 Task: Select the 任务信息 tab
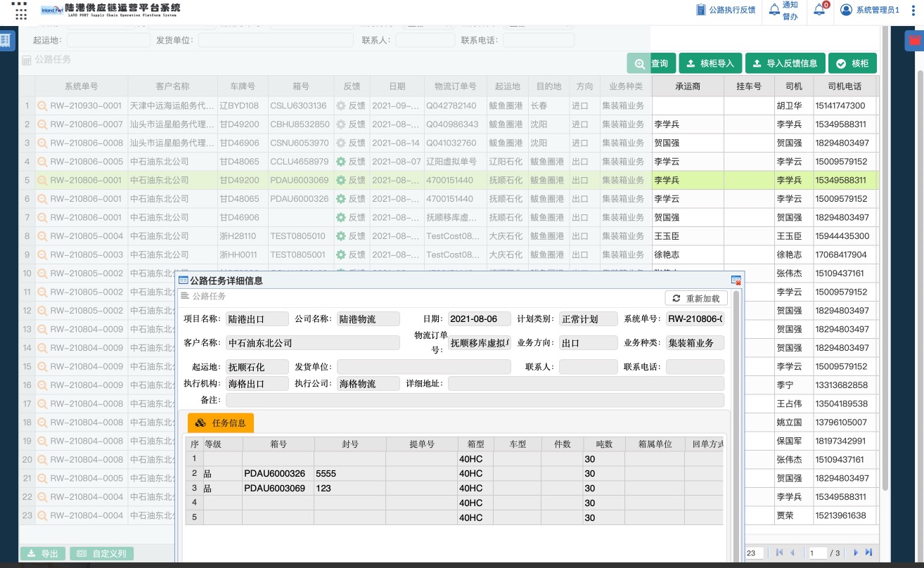tap(221, 422)
